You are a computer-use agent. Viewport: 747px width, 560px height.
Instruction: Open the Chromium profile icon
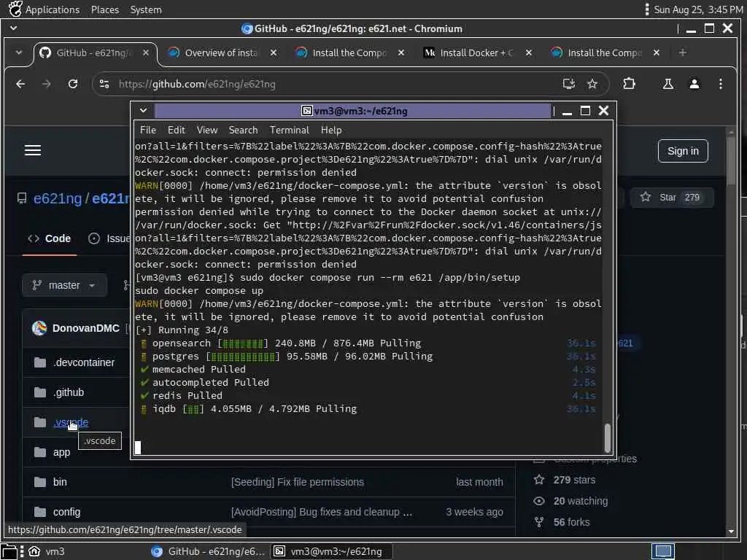coord(694,85)
